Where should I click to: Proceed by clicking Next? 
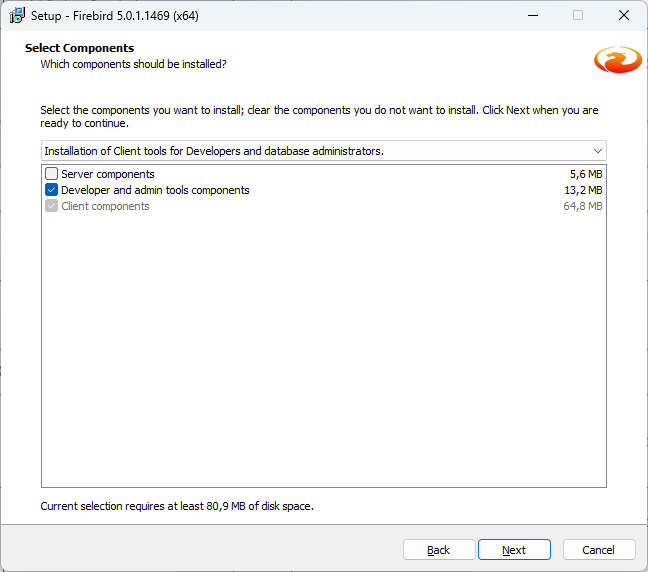click(514, 550)
